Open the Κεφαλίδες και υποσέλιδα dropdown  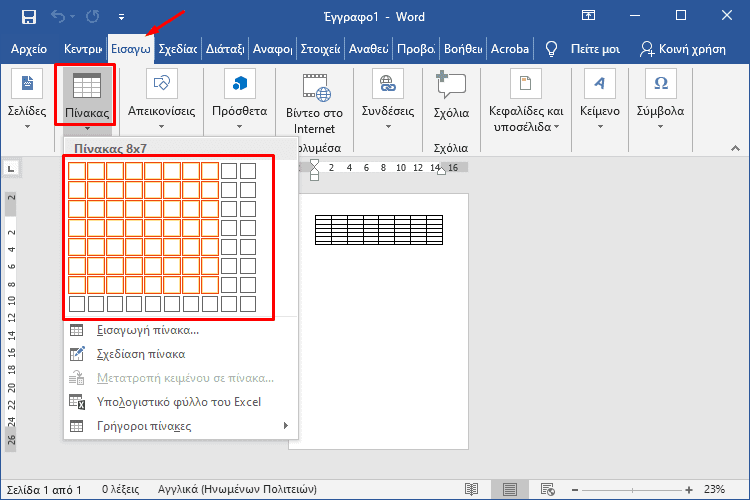click(x=527, y=111)
